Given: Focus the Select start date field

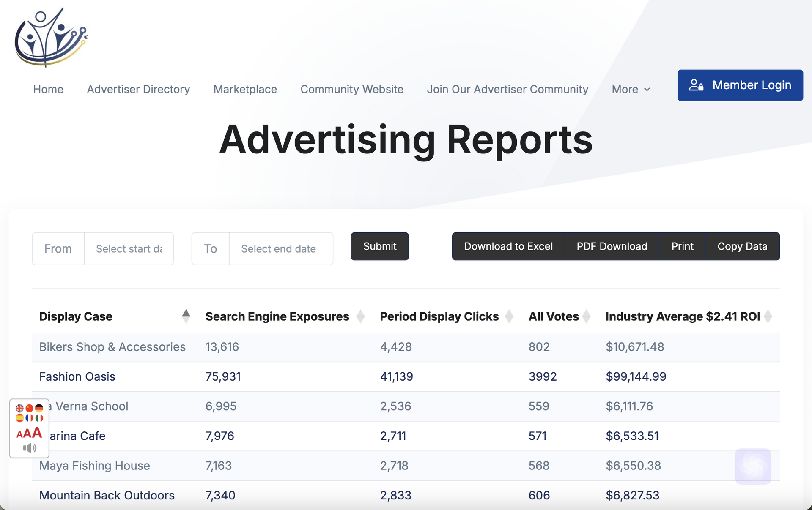Looking at the screenshot, I should pos(129,249).
